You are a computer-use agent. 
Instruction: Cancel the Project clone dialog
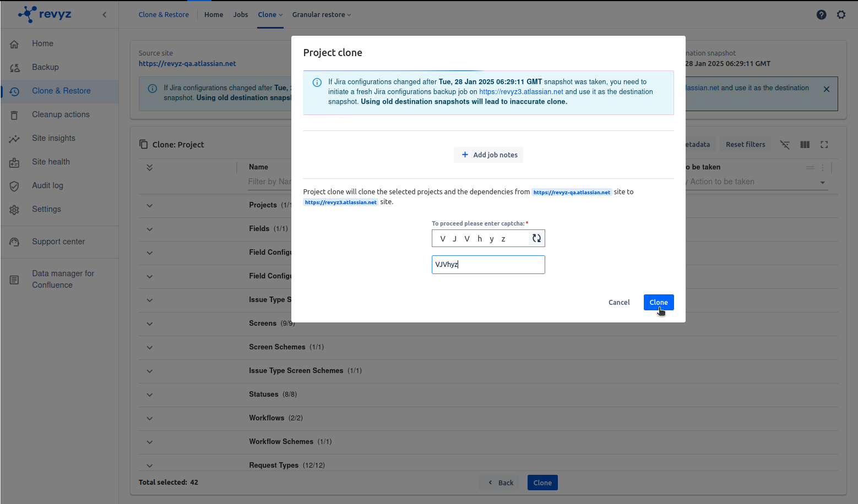(x=618, y=302)
